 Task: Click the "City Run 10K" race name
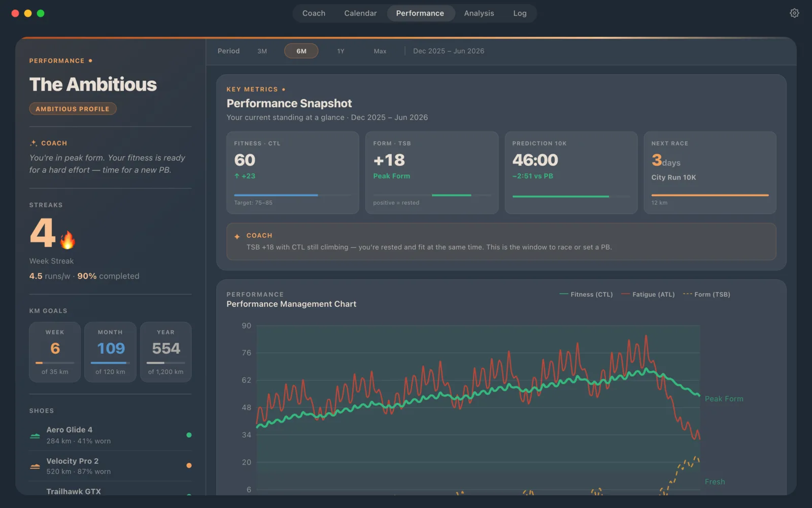click(x=673, y=177)
